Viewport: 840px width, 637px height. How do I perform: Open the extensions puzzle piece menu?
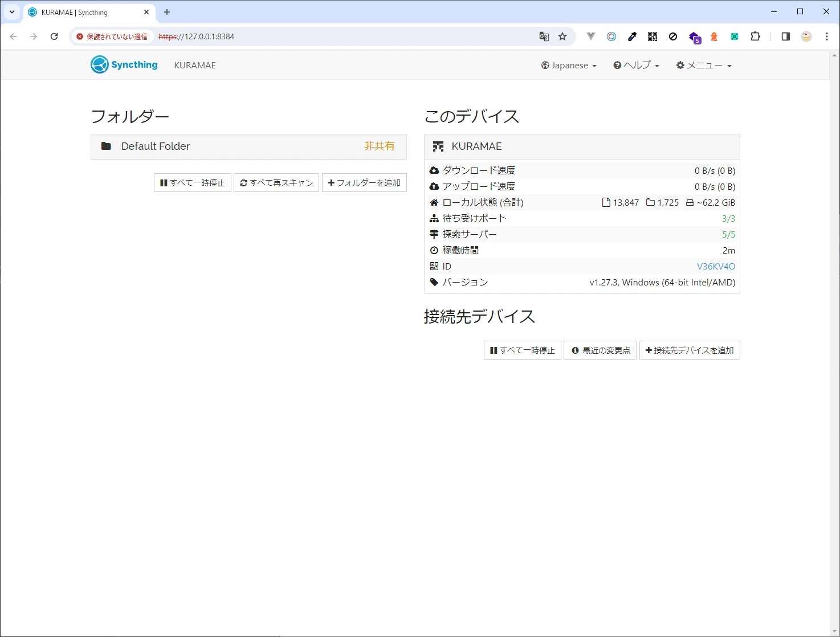point(755,36)
